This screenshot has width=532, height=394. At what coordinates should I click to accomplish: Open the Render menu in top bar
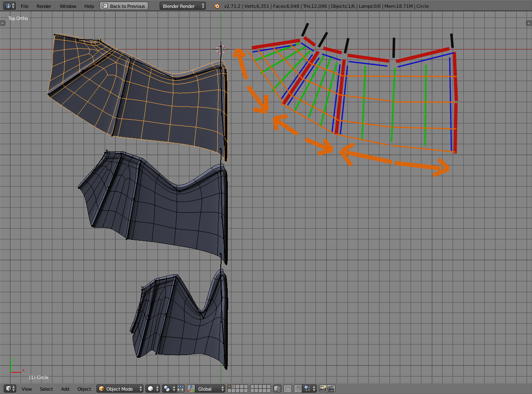[x=44, y=6]
